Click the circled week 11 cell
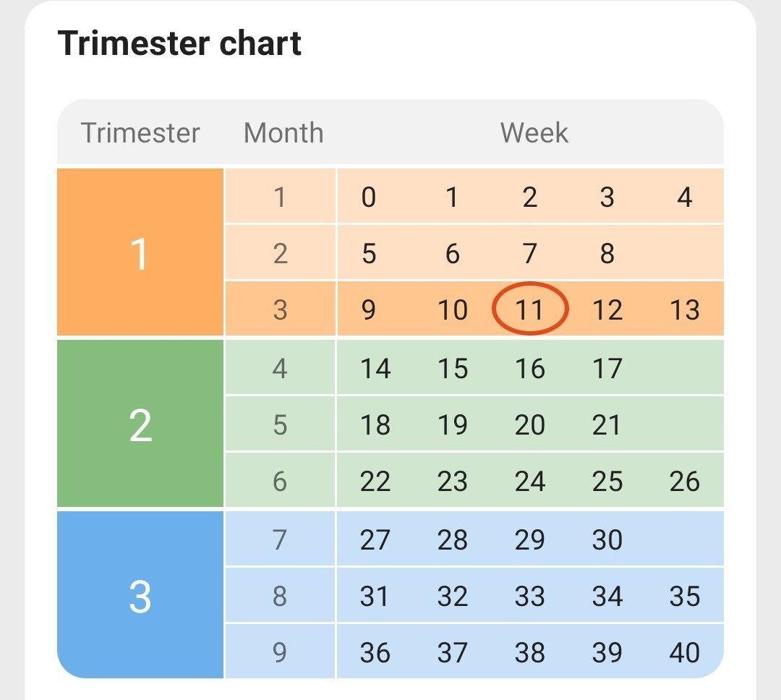 [x=530, y=310]
